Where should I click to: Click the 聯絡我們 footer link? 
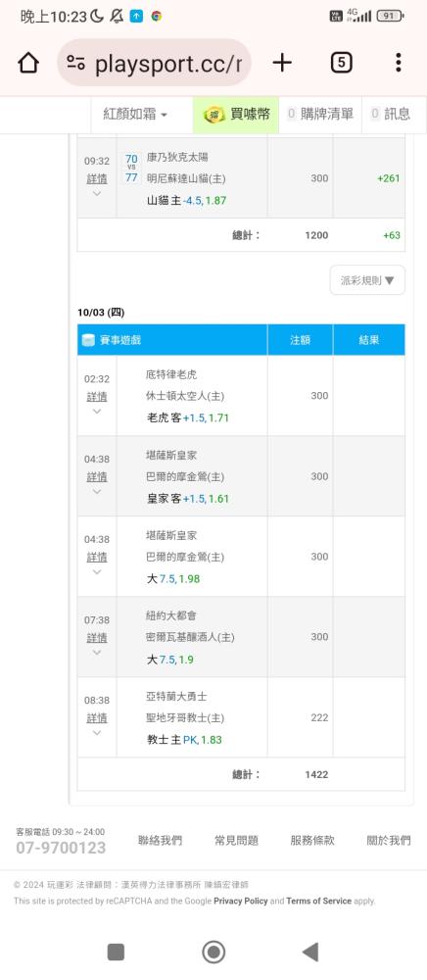click(161, 841)
